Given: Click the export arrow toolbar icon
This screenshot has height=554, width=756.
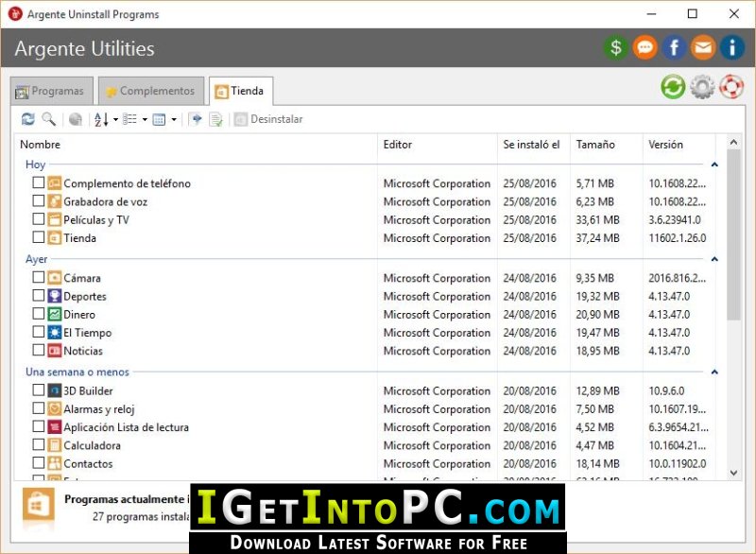Looking at the screenshot, I should [x=196, y=119].
